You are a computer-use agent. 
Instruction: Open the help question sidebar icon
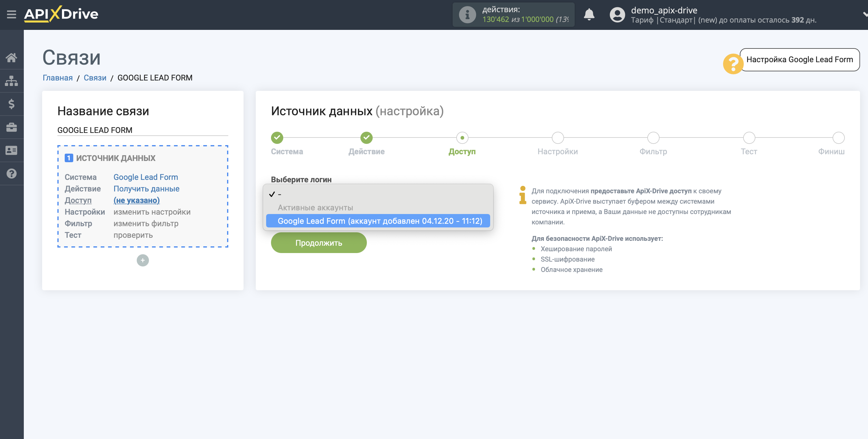pyautogui.click(x=12, y=174)
